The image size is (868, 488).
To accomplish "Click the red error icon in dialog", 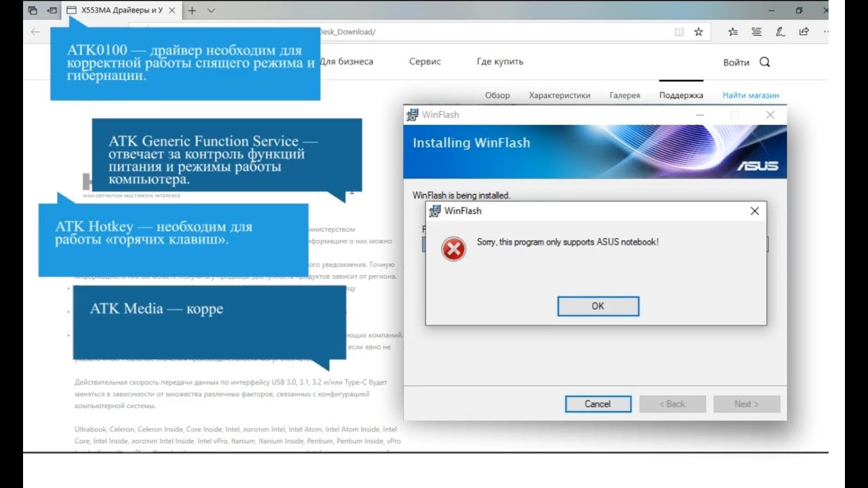I will point(454,249).
